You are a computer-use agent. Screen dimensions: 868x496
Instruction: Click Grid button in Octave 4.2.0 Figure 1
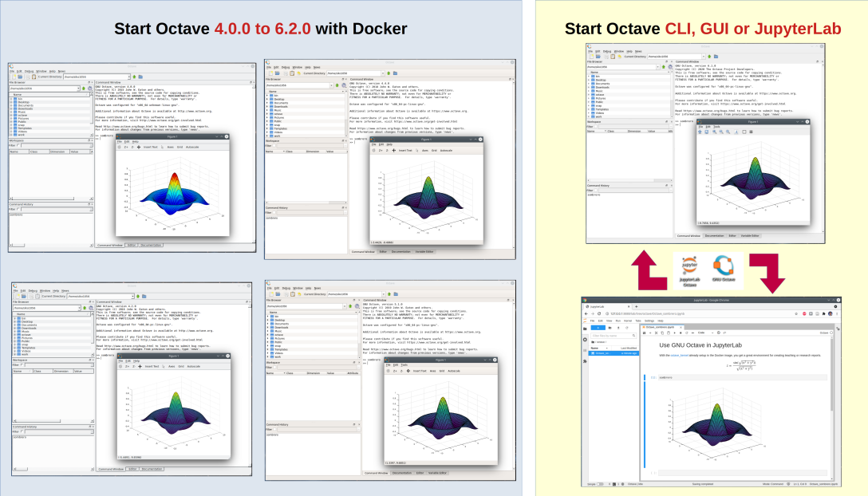181,367
